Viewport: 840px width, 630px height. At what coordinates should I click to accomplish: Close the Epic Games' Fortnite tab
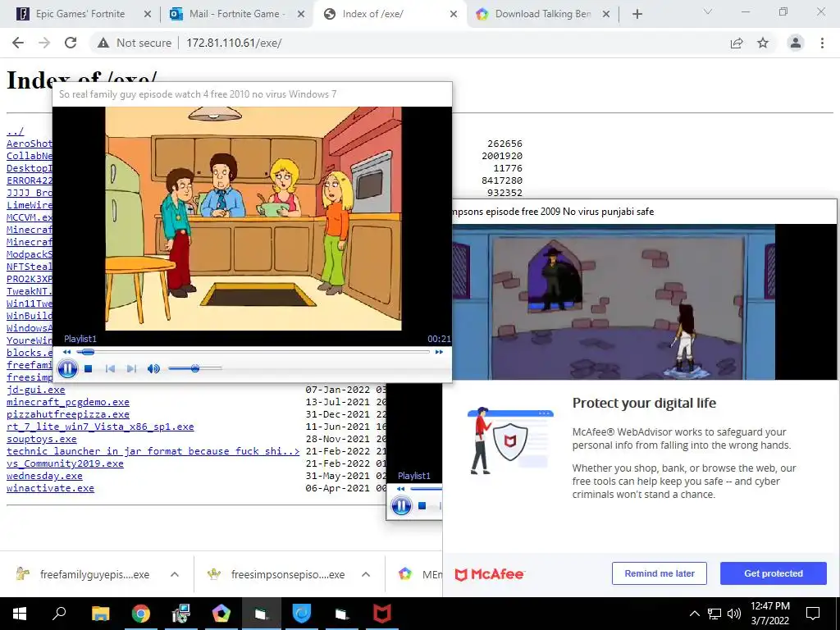coord(148,15)
